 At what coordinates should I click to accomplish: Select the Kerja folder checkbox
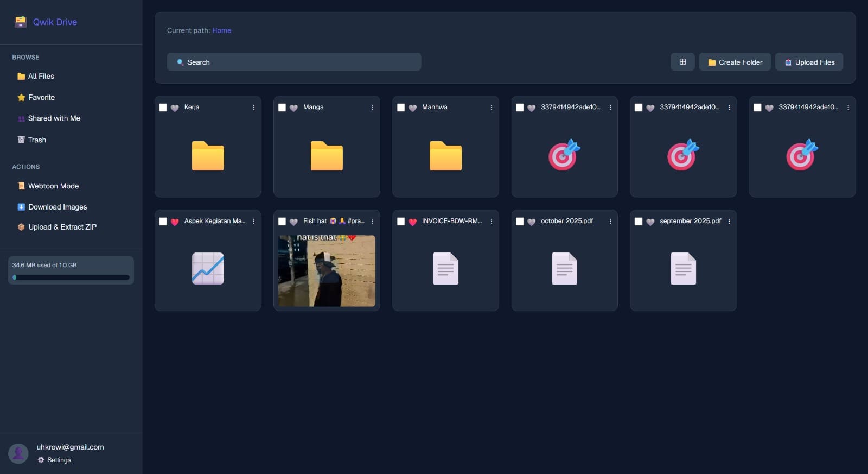pyautogui.click(x=163, y=108)
